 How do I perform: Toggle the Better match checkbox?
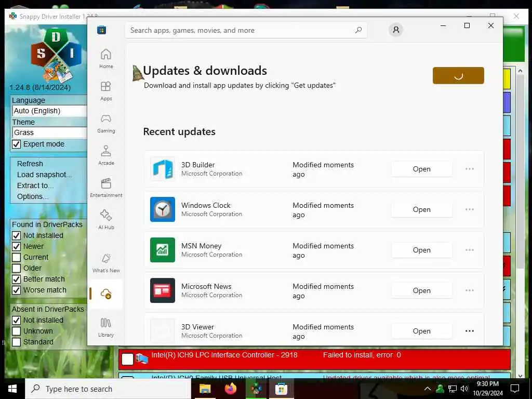16,279
